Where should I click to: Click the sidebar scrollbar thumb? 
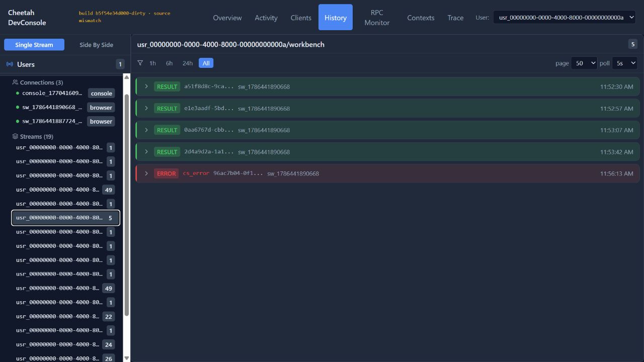click(127, 205)
